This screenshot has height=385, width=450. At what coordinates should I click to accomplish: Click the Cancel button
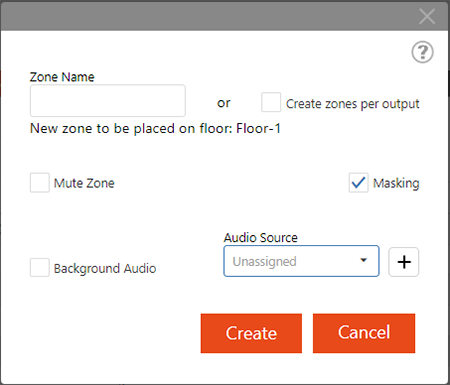tap(364, 333)
